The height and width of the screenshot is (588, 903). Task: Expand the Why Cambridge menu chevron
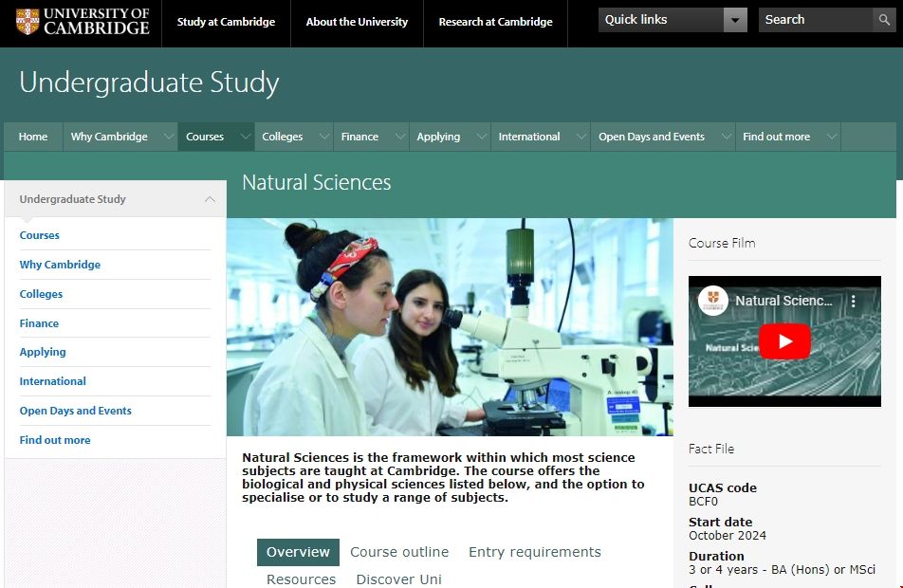click(169, 137)
